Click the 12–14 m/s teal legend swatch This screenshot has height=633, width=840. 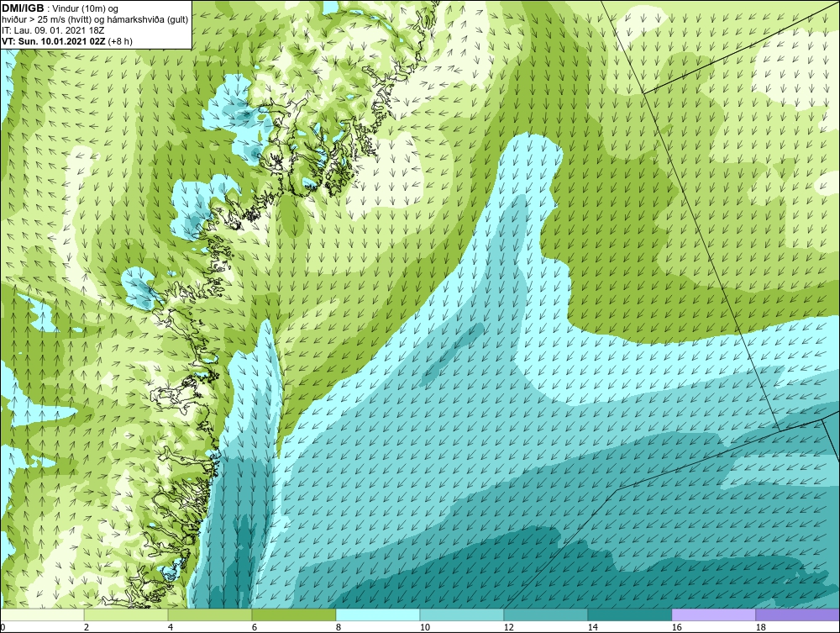[x=545, y=615]
